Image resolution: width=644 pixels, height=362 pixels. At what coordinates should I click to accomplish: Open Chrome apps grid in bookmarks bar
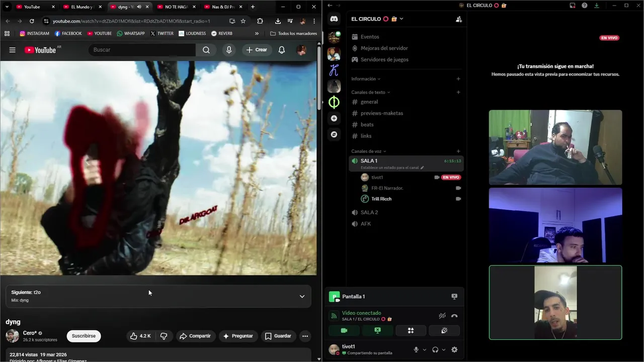7,33
